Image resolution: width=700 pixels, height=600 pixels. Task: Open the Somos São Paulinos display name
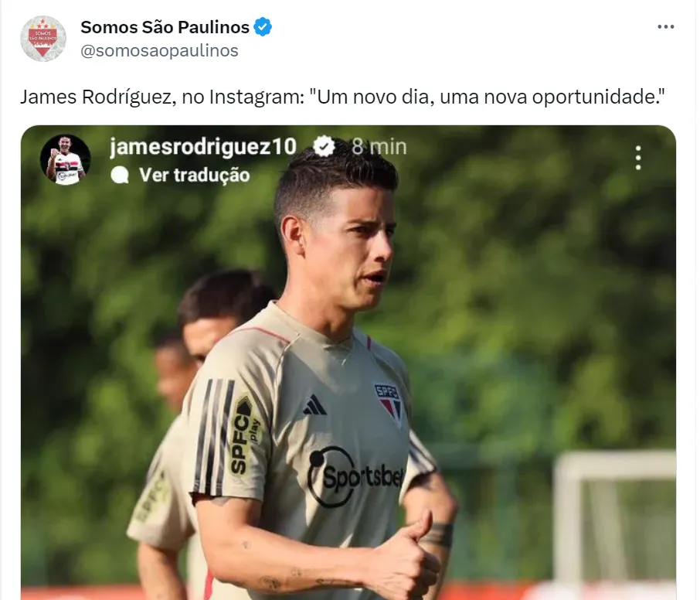click(165, 27)
